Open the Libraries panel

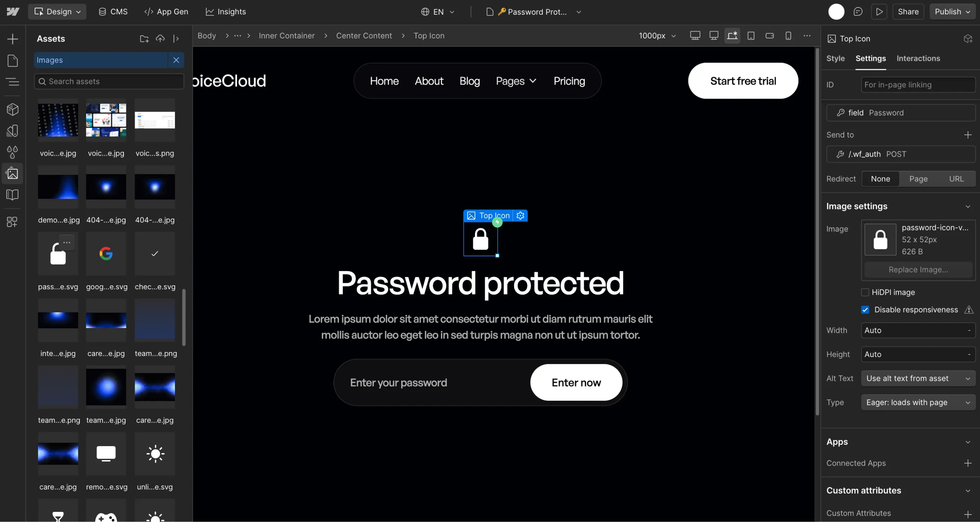[13, 194]
